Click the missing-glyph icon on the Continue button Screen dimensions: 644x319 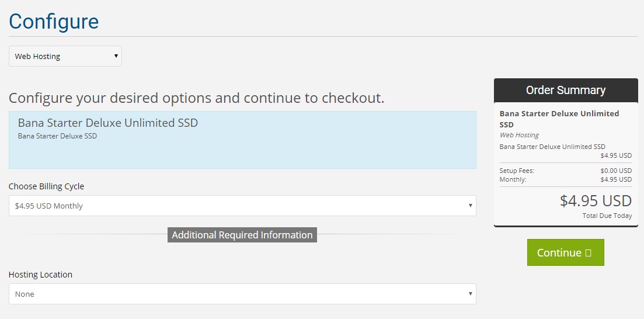pyautogui.click(x=588, y=252)
